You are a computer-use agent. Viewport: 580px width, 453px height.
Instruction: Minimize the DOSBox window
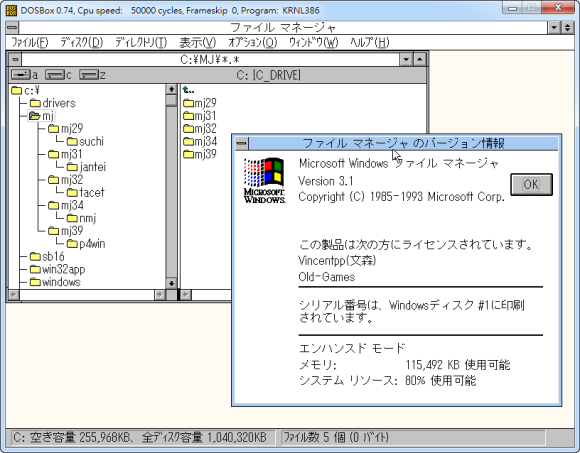click(x=513, y=7)
